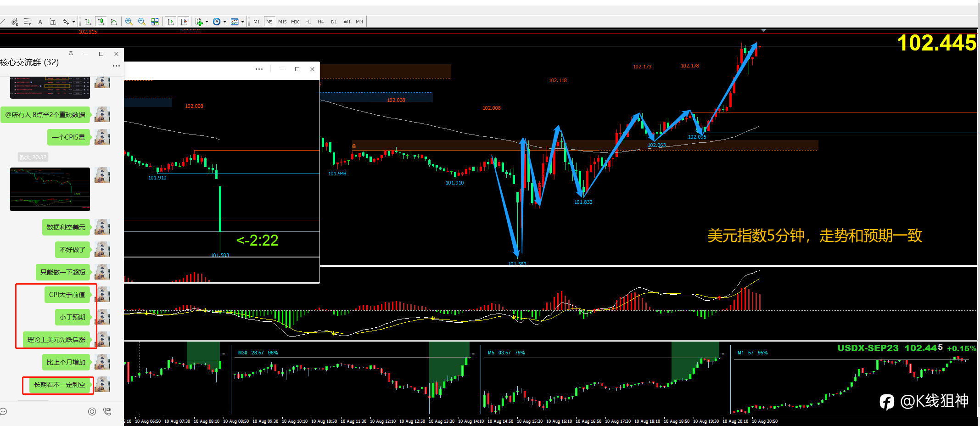Click the 理论上美元先跌后涨 message bubble
980x426 pixels.
pyautogui.click(x=56, y=340)
